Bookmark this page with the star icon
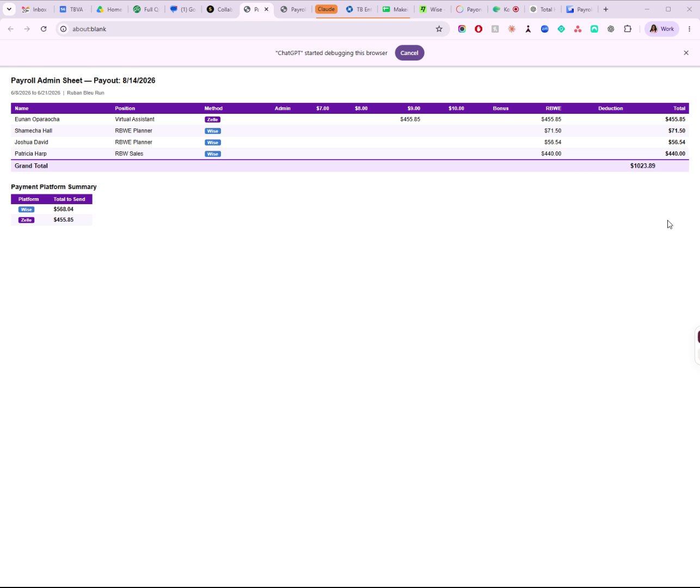 [x=439, y=29]
